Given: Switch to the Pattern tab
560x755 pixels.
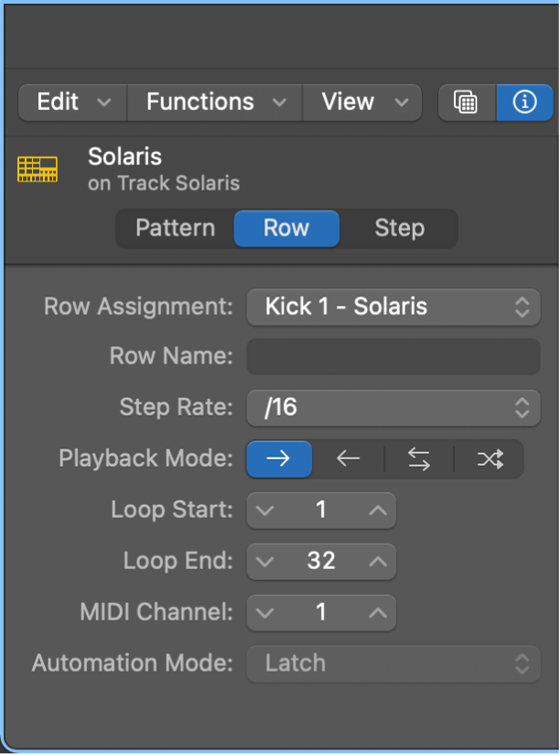Looking at the screenshot, I should click(x=176, y=228).
